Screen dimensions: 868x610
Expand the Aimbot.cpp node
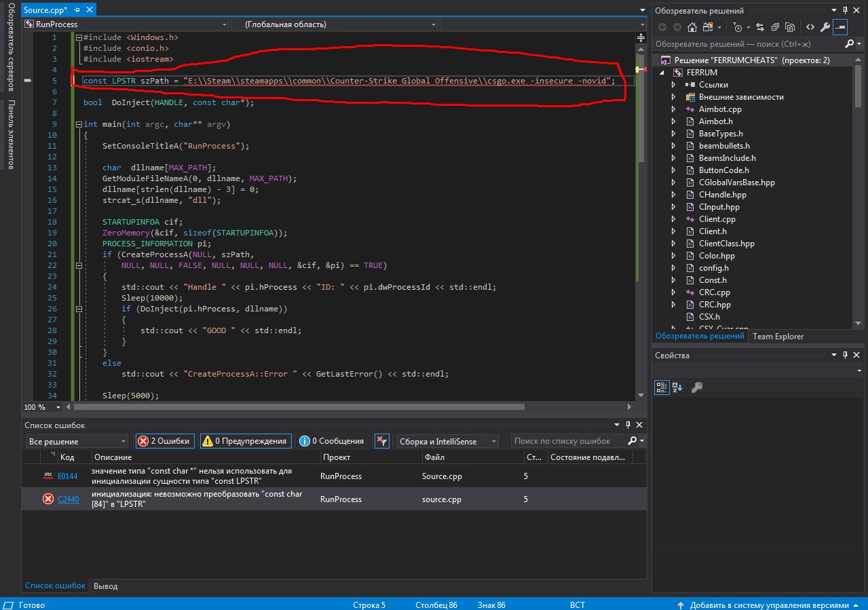(673, 109)
